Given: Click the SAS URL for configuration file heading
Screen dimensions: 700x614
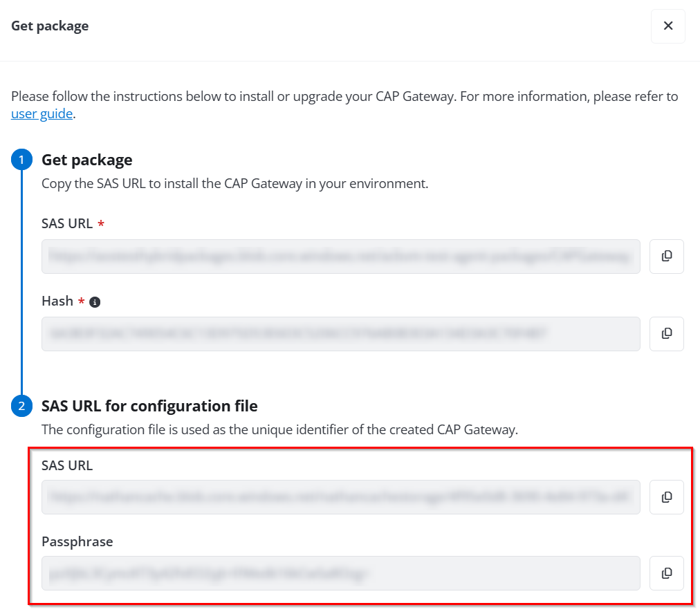Looking at the screenshot, I should 149,406.
